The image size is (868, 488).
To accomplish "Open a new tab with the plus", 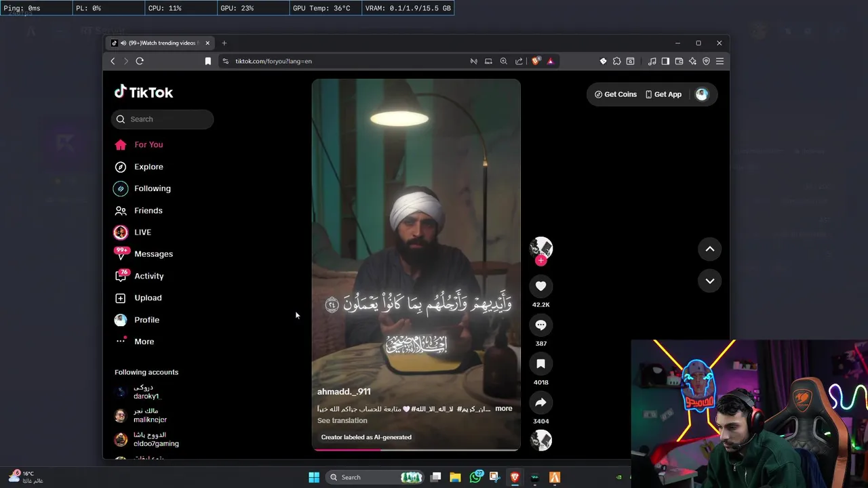I will point(224,43).
